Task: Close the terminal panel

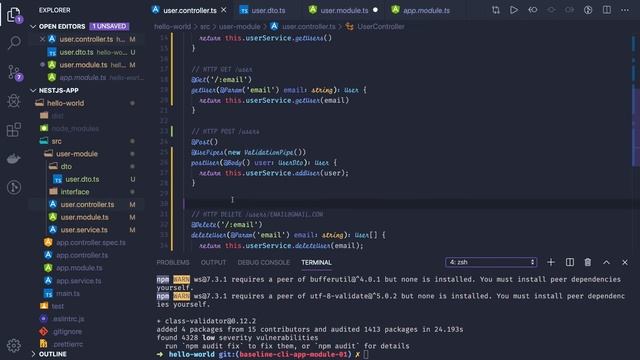Action: (x=625, y=262)
